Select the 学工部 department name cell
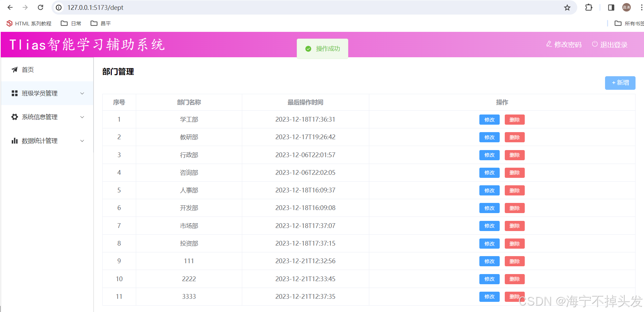The image size is (644, 312). point(189,119)
